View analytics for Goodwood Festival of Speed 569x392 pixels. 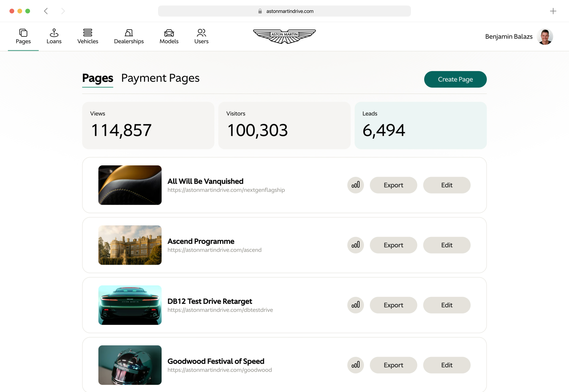click(355, 365)
